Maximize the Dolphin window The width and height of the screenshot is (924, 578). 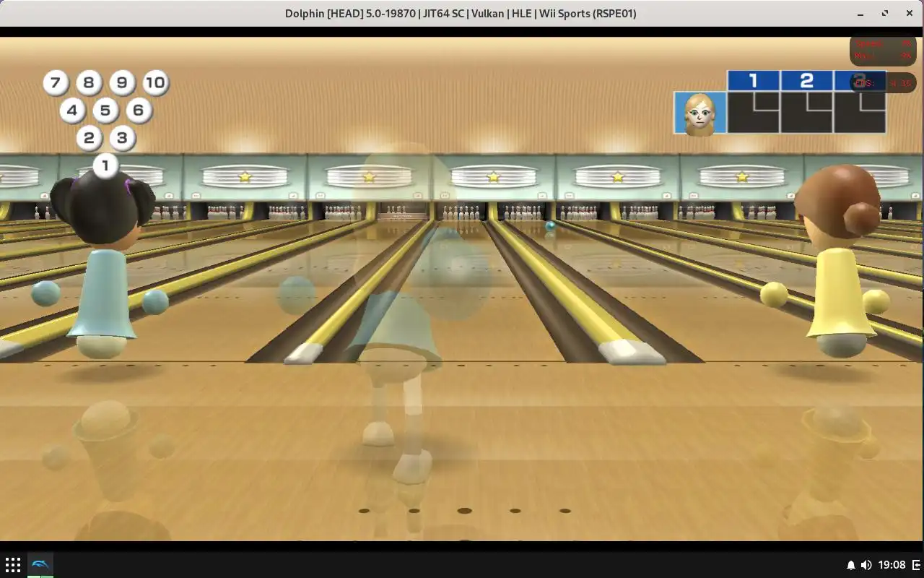point(885,14)
